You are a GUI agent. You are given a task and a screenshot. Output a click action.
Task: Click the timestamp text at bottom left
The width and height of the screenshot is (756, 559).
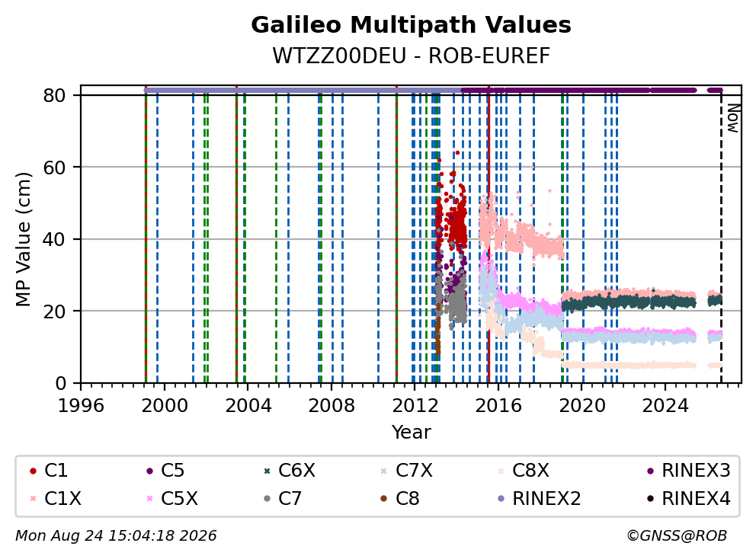[116, 536]
